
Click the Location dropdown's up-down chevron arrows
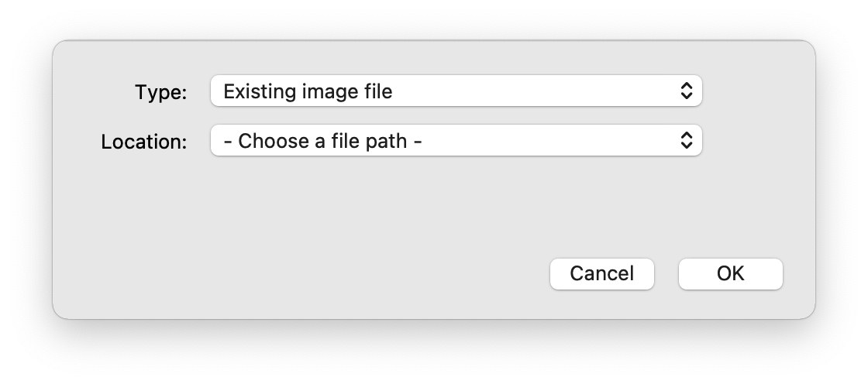686,141
